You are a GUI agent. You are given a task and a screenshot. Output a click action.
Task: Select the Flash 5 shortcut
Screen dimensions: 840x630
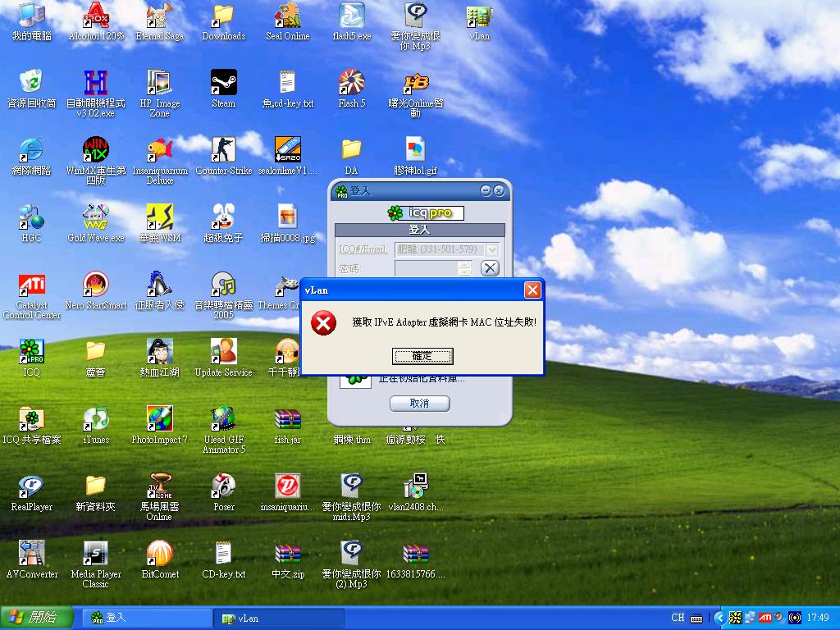tap(351, 89)
